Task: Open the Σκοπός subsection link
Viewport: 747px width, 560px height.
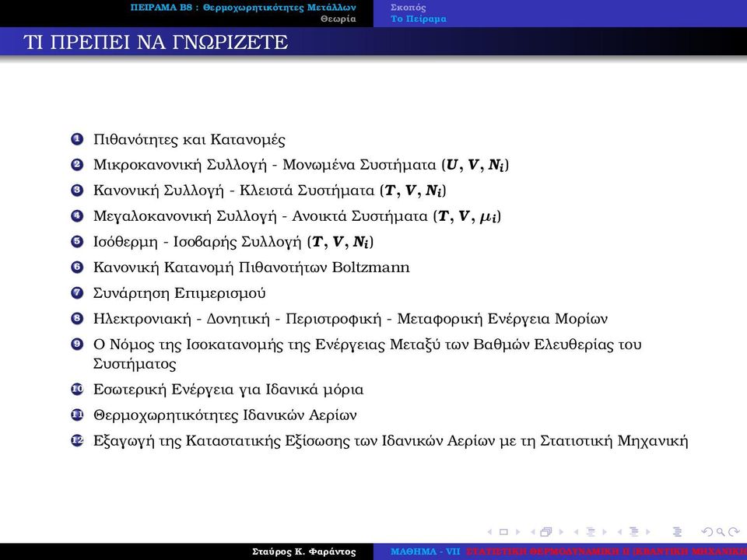Action: point(409,7)
